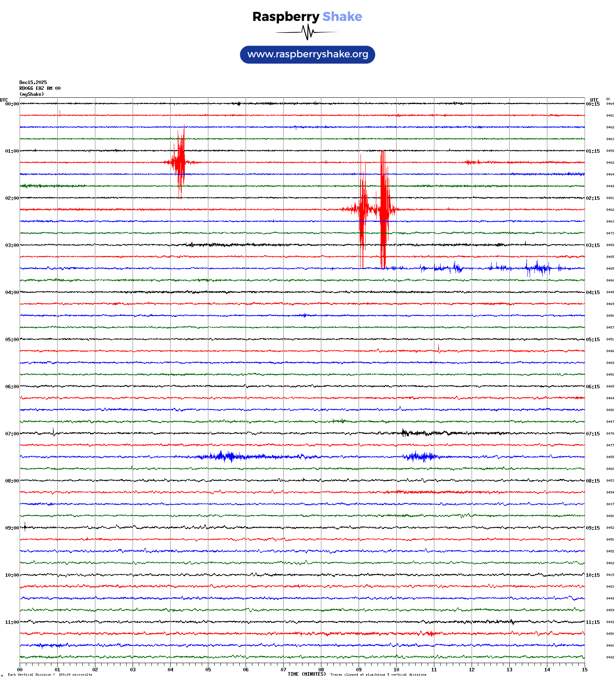Click the 00:00 UTC time label on left
The image size is (616, 680).
pos(12,104)
